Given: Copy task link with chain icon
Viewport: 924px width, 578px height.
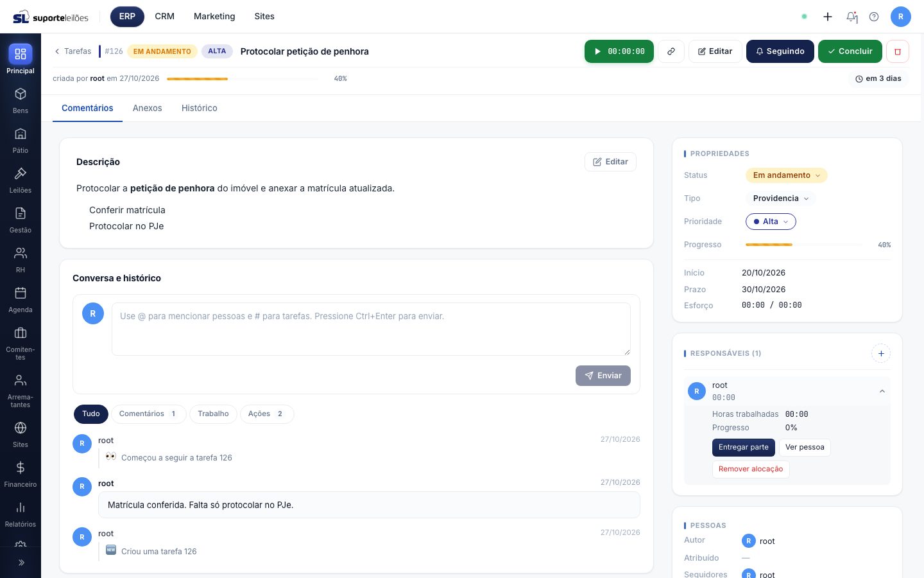Looking at the screenshot, I should pyautogui.click(x=671, y=51).
